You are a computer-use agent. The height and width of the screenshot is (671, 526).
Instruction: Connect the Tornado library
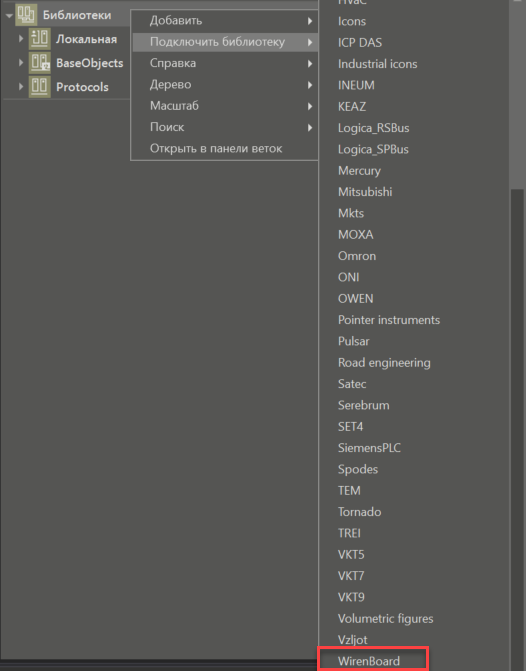(360, 512)
